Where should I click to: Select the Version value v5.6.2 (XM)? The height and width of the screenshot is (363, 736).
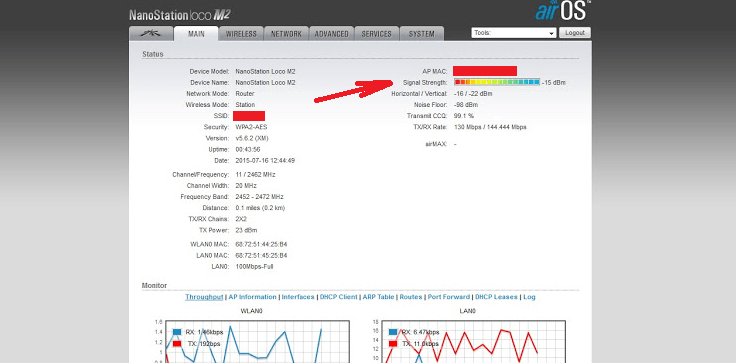tap(252, 139)
